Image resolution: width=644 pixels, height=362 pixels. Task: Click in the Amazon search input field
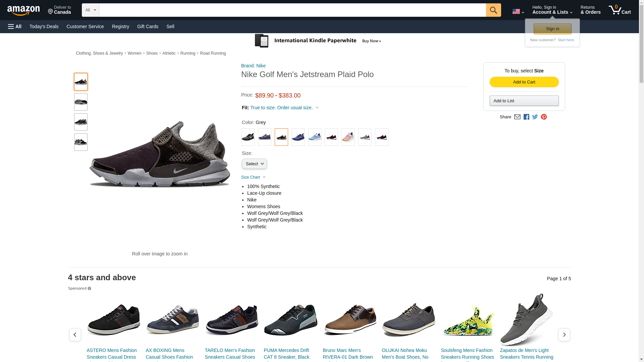click(x=292, y=10)
